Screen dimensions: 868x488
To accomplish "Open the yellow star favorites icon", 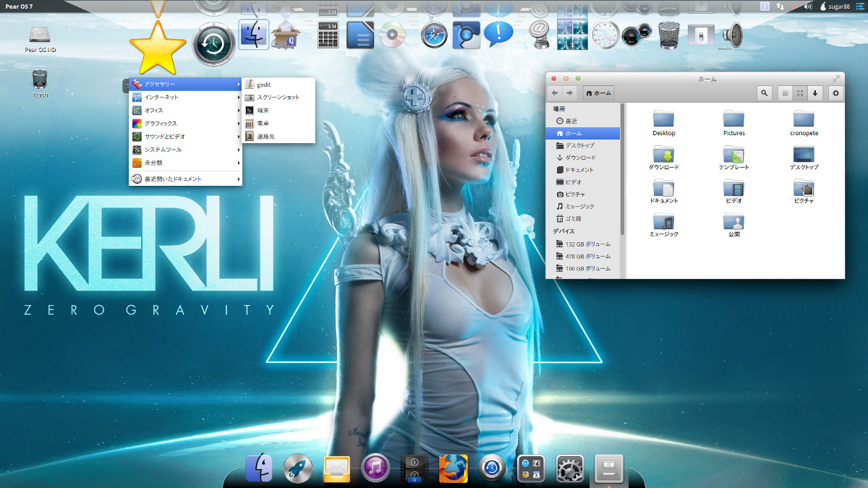I will [158, 48].
